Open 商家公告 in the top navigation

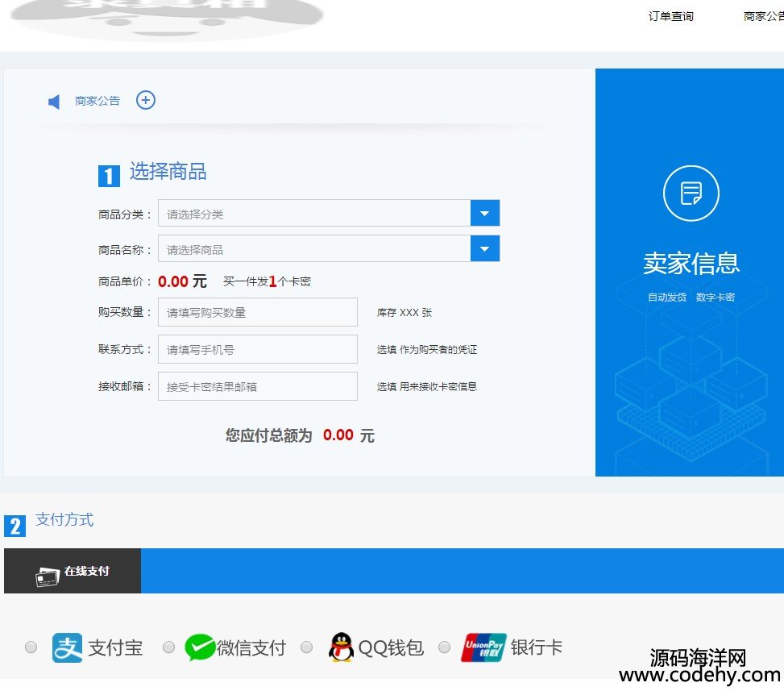tap(763, 16)
